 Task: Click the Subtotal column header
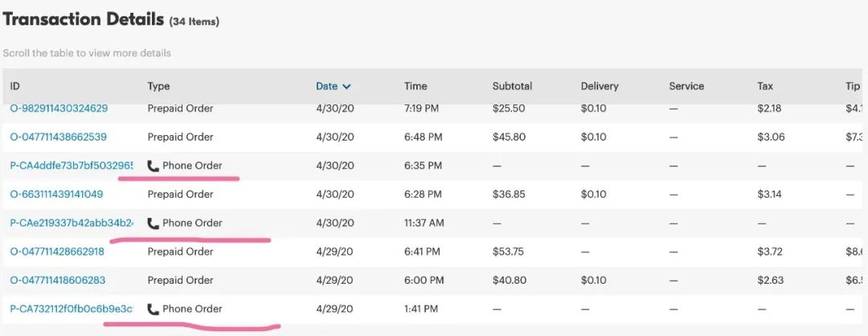pyautogui.click(x=512, y=86)
